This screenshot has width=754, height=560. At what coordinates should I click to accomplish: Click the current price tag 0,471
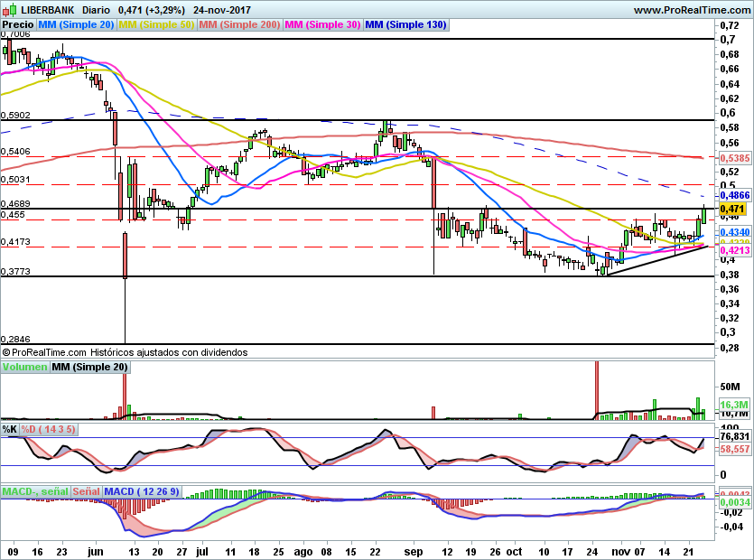point(733,209)
